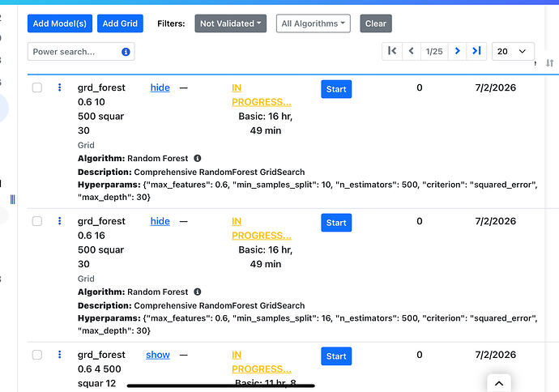Start the grd_forest 0.6 4 model
This screenshot has height=392, width=559.
(336, 356)
